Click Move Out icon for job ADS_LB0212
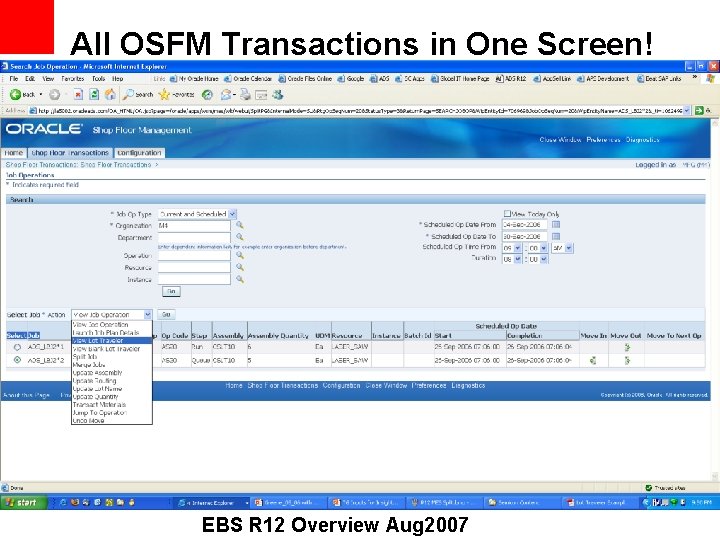The image size is (720, 540). (627, 360)
